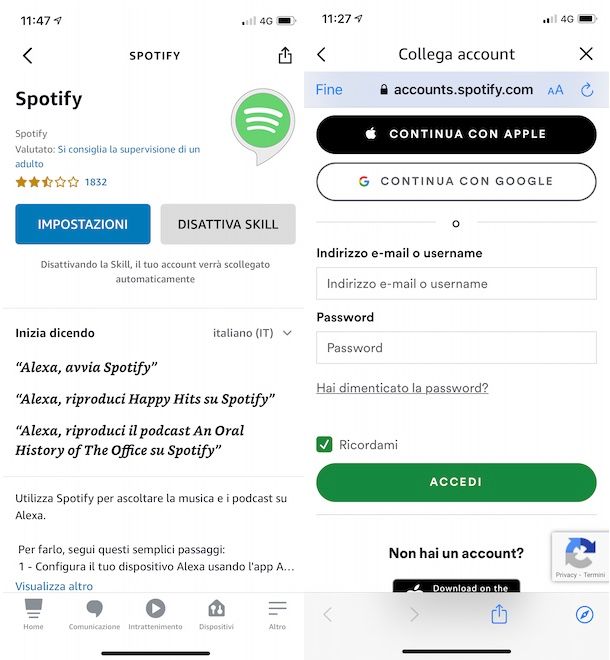Reload the accounts.spotify.com page
The height and width of the screenshot is (660, 610).
pyautogui.click(x=587, y=90)
